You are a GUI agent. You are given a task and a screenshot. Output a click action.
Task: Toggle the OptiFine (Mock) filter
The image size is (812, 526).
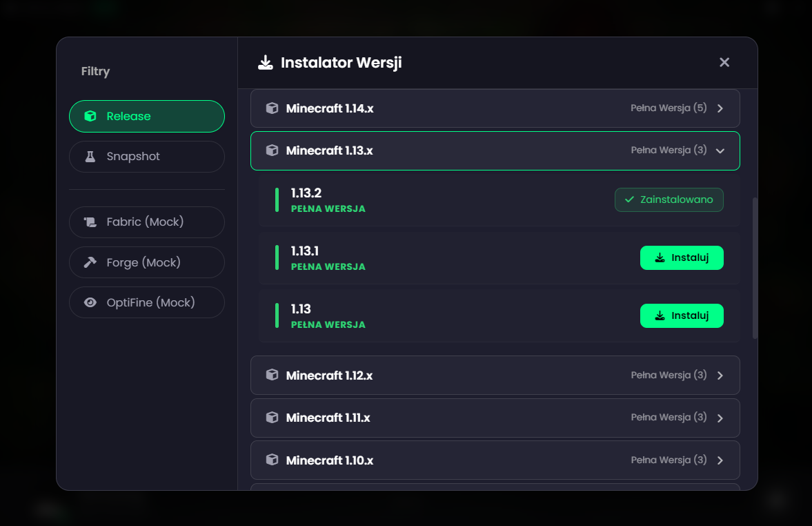tap(146, 302)
